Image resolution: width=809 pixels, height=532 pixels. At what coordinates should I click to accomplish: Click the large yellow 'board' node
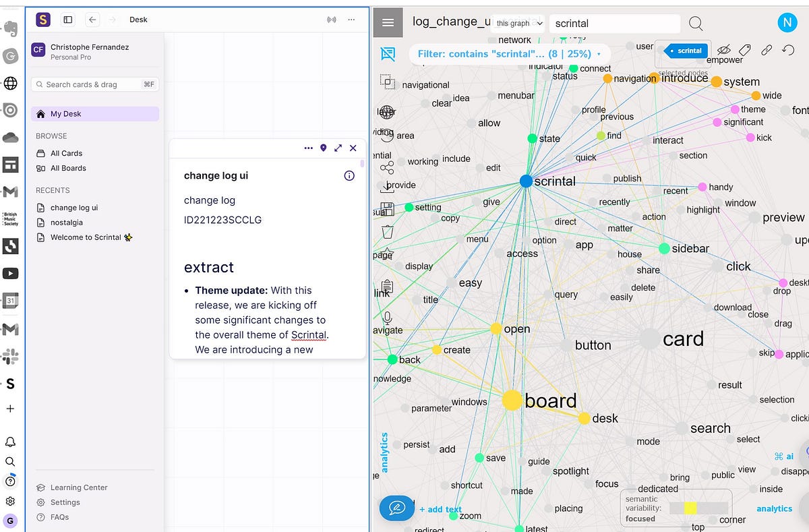(x=512, y=401)
